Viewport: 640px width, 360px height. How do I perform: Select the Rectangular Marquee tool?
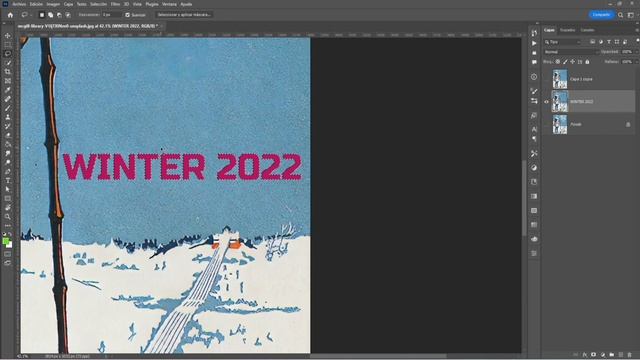tap(8, 45)
